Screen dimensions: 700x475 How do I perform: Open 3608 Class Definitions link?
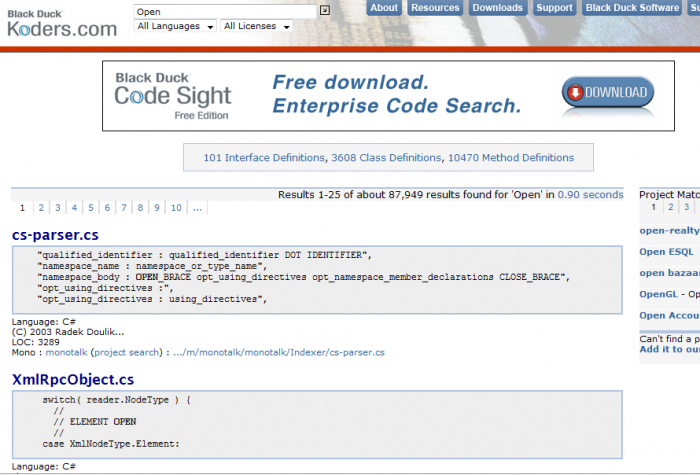click(x=386, y=158)
